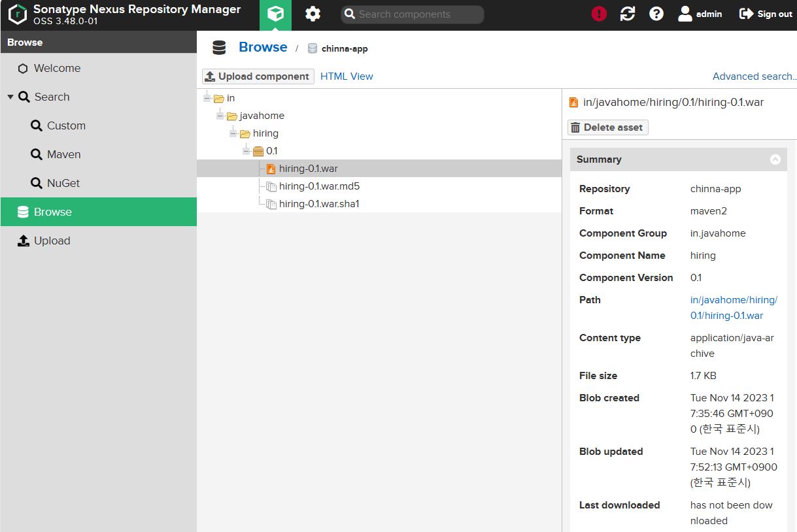Click the Content type value application/java-archive
Screen dimensions: 797x532
click(732, 346)
